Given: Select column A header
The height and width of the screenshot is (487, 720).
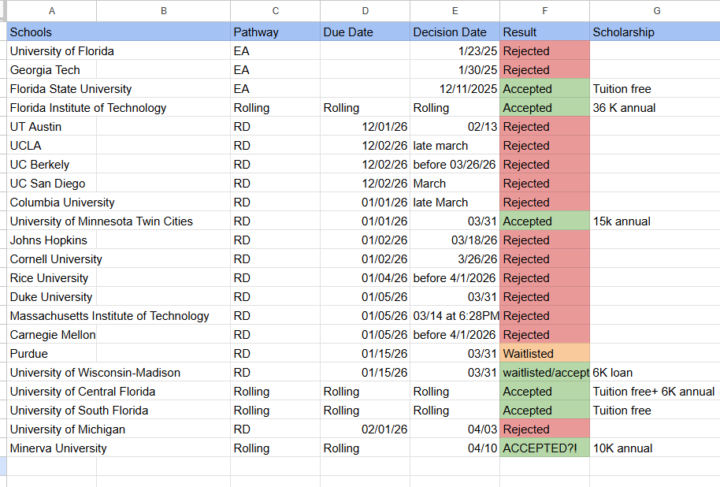Looking at the screenshot, I should coord(52,11).
